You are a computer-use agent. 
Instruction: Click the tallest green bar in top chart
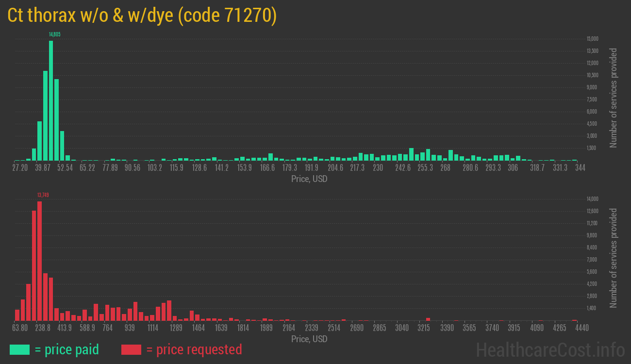51,100
